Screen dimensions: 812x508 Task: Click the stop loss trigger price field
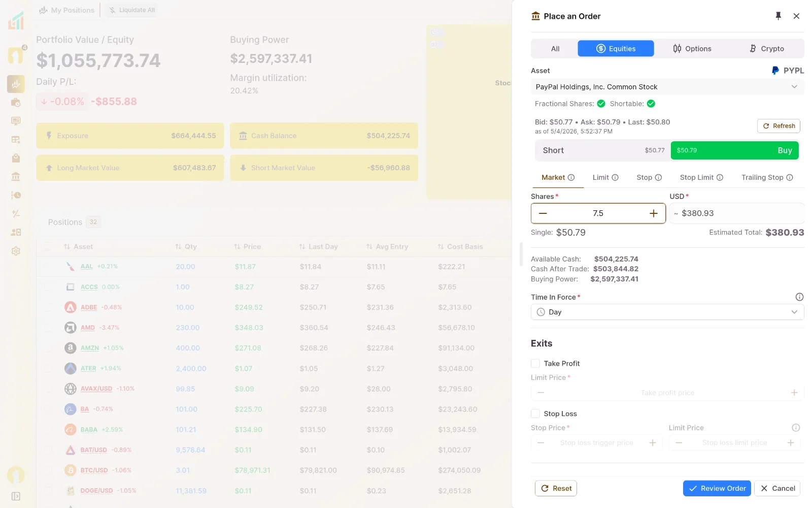click(597, 443)
